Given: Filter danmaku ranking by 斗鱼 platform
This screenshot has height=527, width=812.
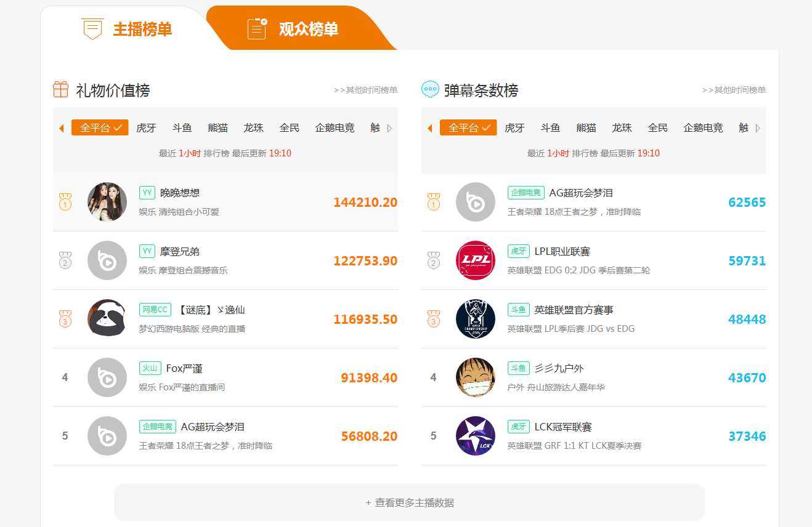Looking at the screenshot, I should coord(550,128).
